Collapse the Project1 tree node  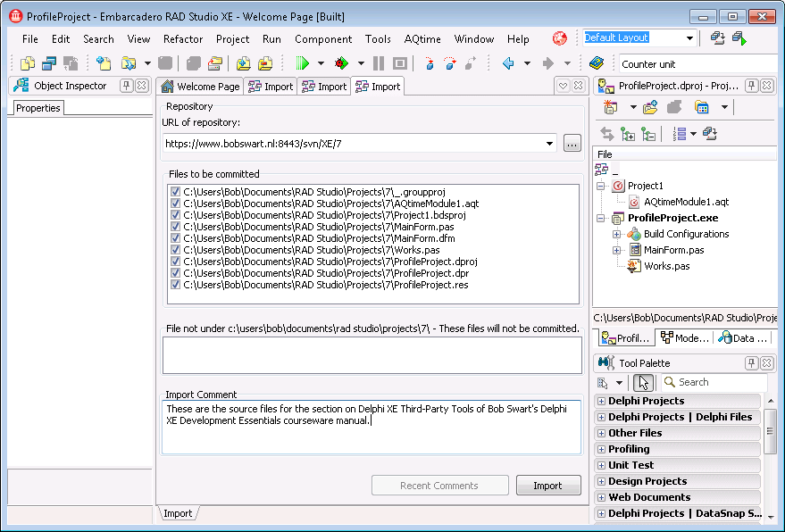(601, 186)
